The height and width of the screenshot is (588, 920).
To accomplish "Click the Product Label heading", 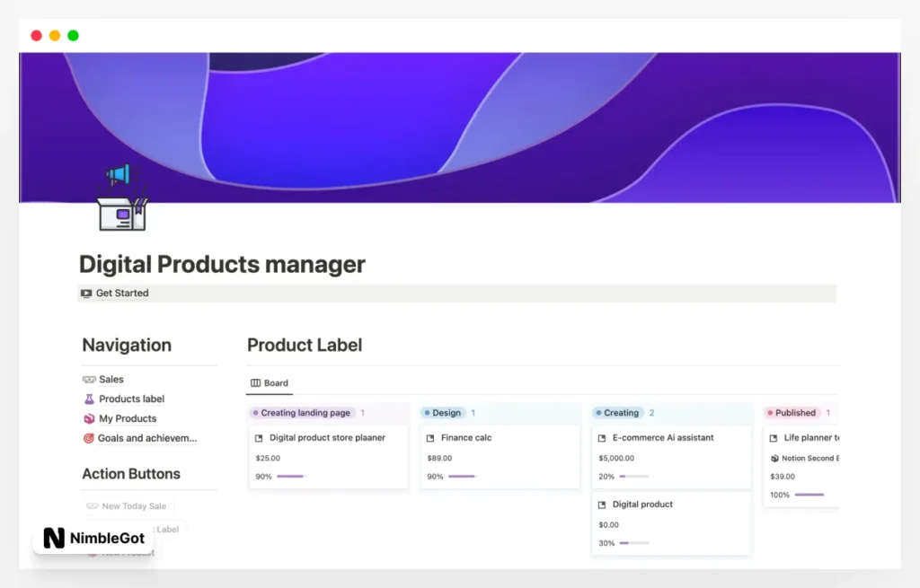I will pos(305,346).
